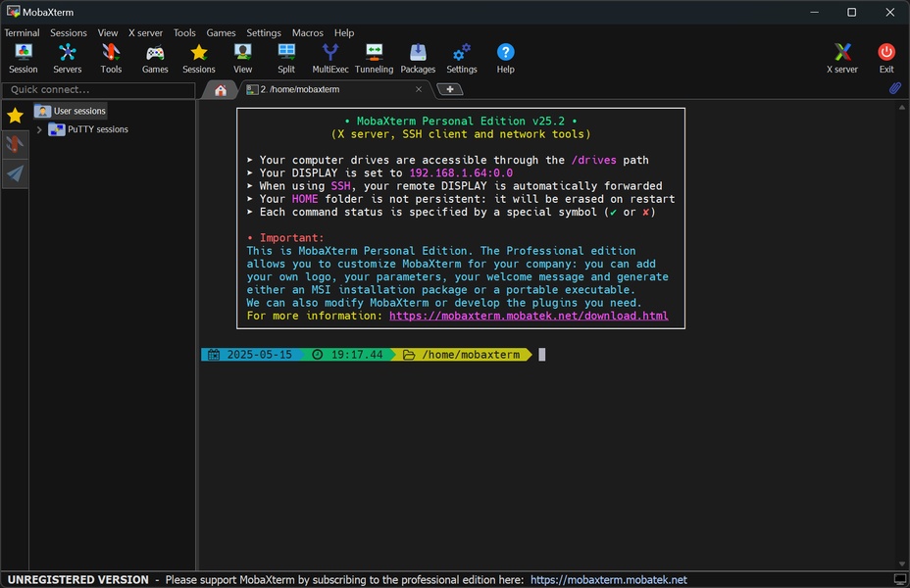Activate the MultiExec icon
The width and height of the screenshot is (910, 588).
coord(330,58)
